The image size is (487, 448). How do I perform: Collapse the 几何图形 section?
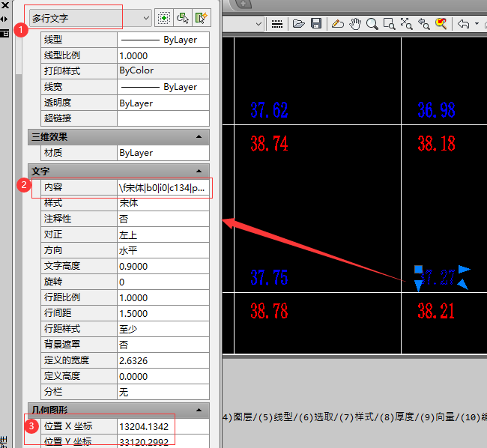(199, 410)
